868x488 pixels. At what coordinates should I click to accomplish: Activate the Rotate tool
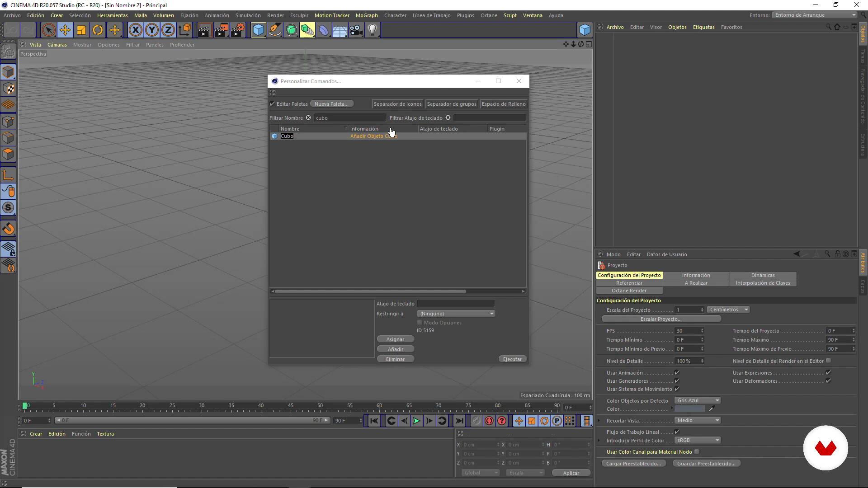coord(98,30)
